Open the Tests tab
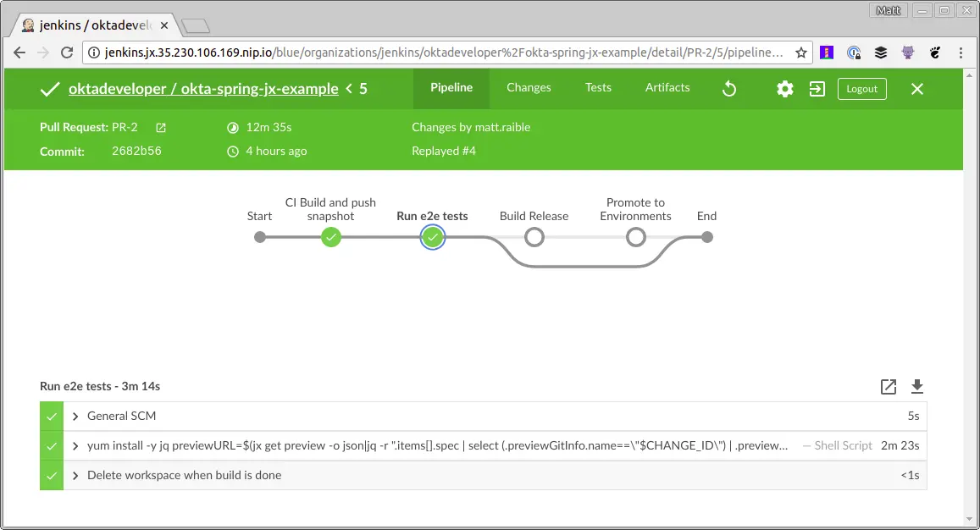Image resolution: width=980 pixels, height=530 pixels. pos(598,87)
